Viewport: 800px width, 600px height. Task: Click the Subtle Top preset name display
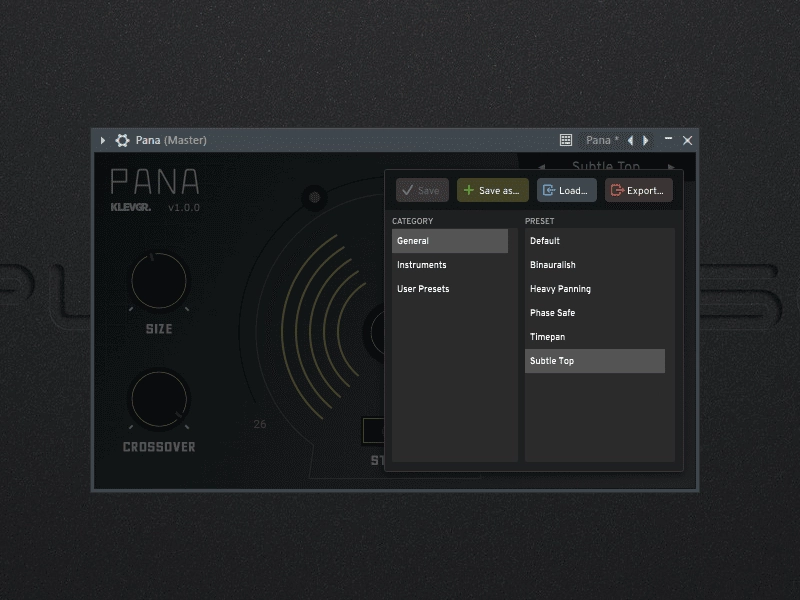(x=606, y=166)
